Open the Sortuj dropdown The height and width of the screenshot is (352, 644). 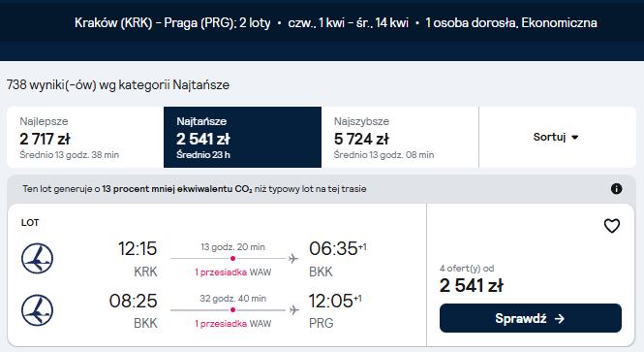pyautogui.click(x=558, y=137)
